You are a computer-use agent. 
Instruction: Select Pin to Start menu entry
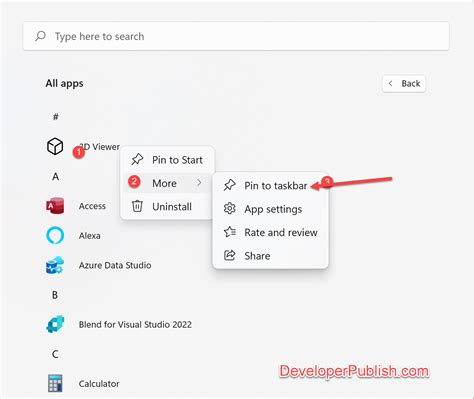(167, 160)
